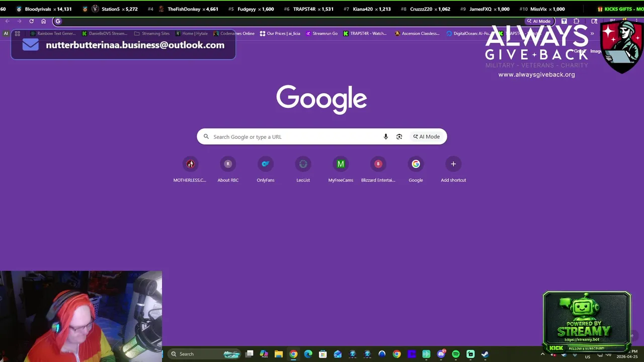
Task: Expand the system tray hidden icons chevron
Action: pyautogui.click(x=542, y=354)
